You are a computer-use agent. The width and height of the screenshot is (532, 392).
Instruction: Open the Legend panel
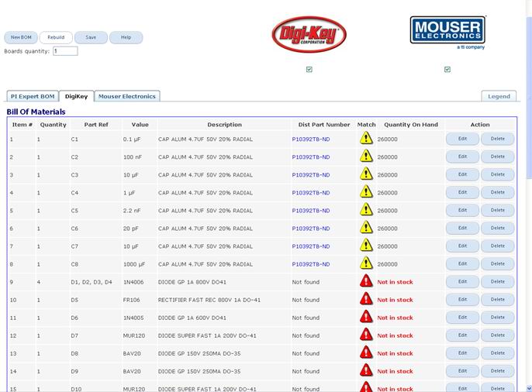pyautogui.click(x=499, y=96)
